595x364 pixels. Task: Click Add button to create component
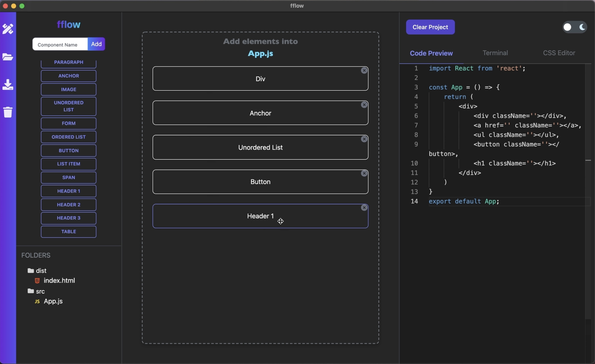(x=96, y=44)
